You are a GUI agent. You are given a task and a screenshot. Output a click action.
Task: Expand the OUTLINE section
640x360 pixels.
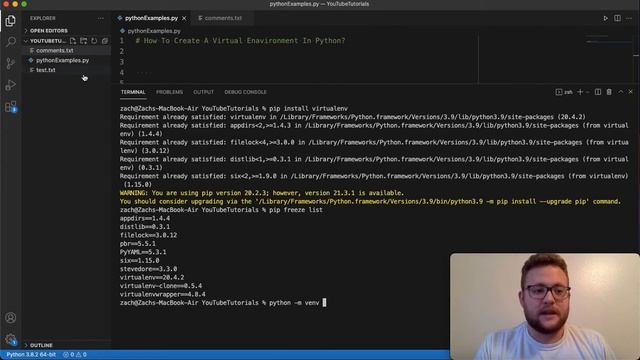point(41,345)
